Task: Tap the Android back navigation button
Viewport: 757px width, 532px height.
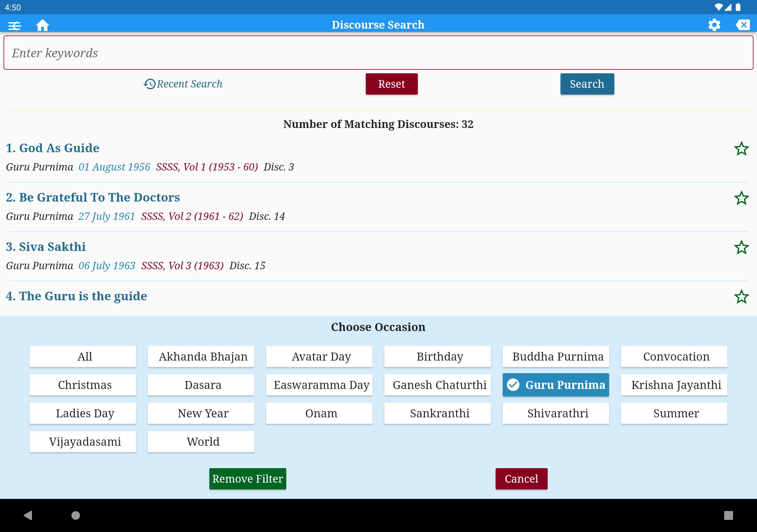Action: point(28,515)
